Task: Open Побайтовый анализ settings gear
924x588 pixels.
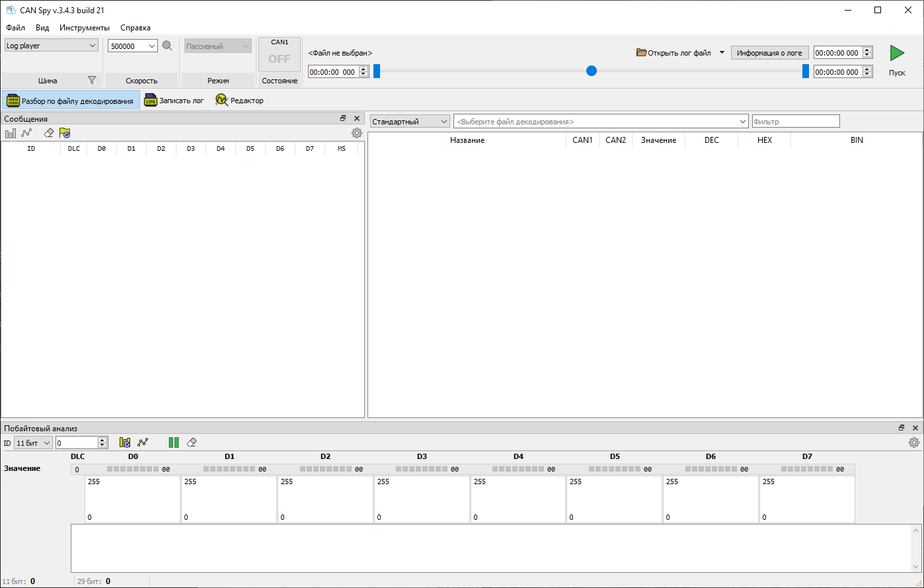Action: [x=914, y=442]
